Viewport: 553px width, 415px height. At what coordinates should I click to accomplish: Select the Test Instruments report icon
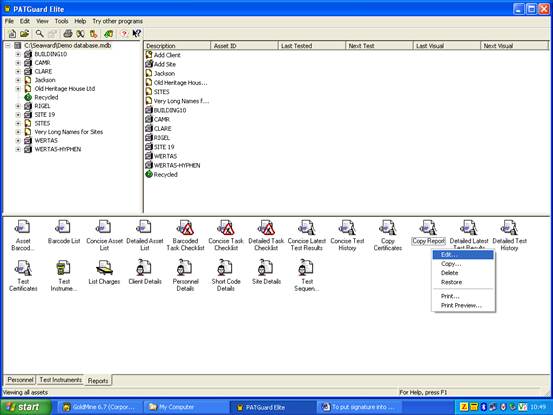click(x=64, y=276)
